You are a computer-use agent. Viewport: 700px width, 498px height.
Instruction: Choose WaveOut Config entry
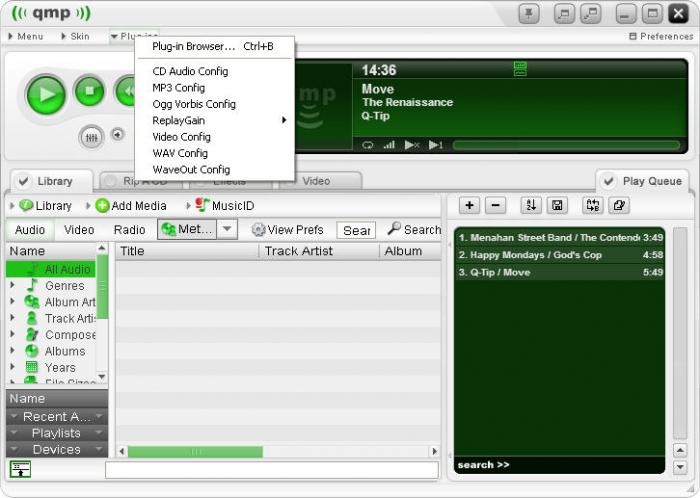coord(214,170)
